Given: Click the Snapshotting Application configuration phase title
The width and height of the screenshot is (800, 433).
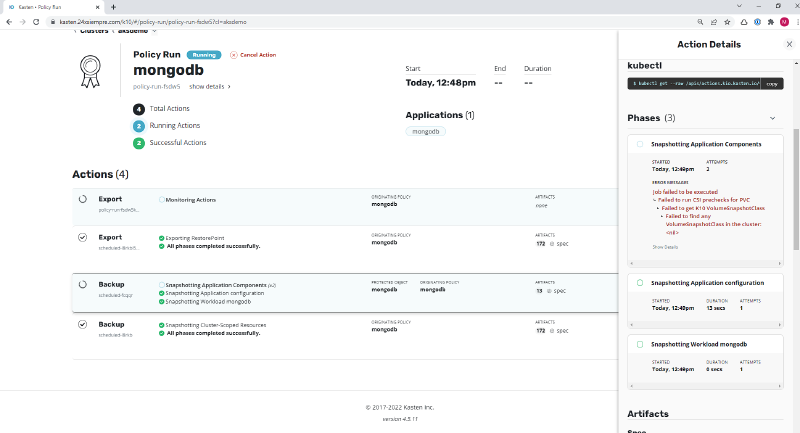Looking at the screenshot, I should (707, 283).
